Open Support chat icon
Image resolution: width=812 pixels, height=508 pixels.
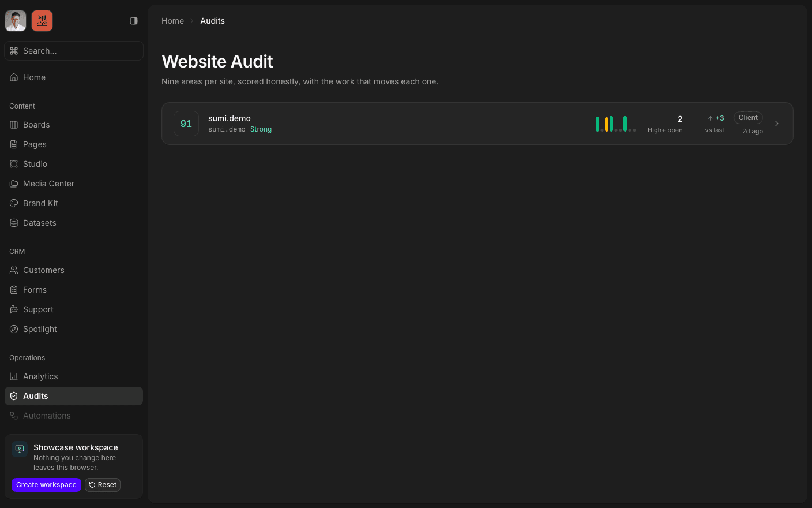[x=14, y=309]
